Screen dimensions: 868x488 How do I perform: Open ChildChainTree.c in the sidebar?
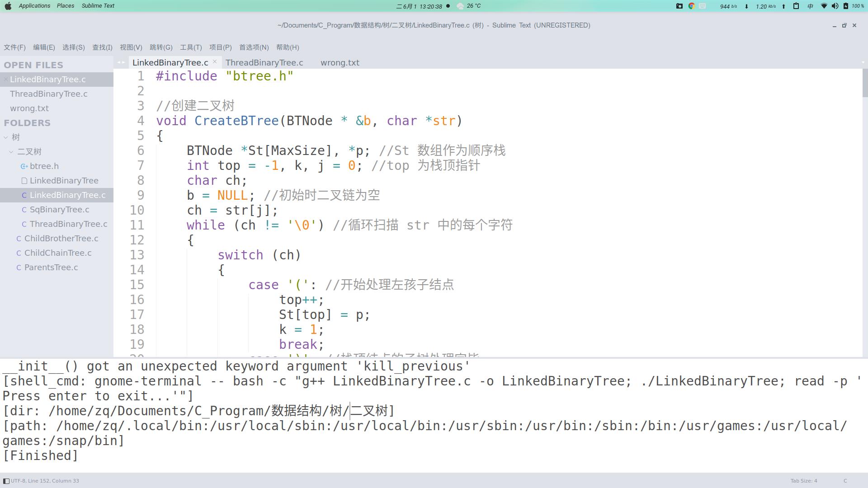(58, 253)
